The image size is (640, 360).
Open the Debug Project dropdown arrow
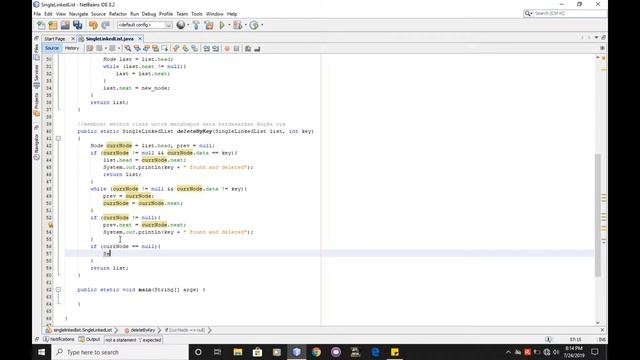tap(246, 25)
